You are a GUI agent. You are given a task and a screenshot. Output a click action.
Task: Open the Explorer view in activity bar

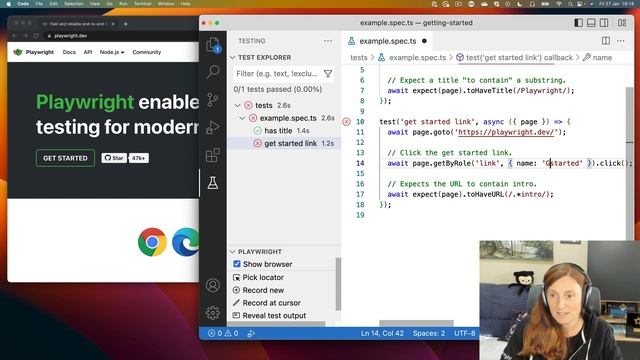213,45
